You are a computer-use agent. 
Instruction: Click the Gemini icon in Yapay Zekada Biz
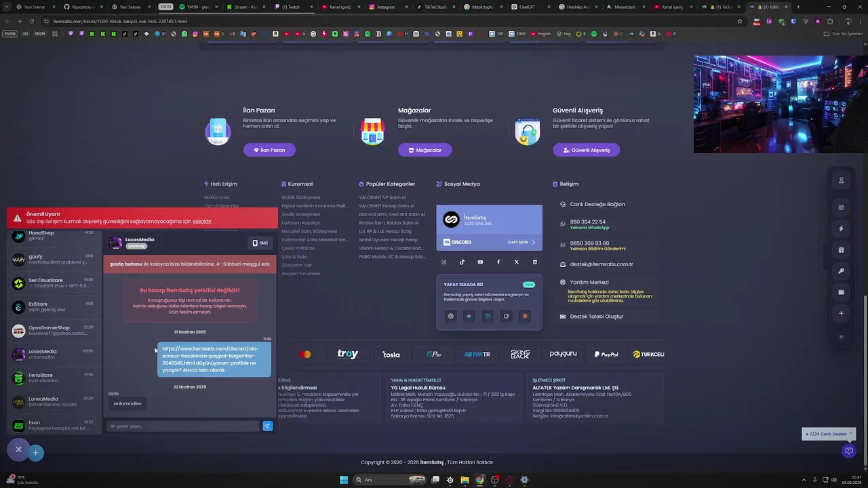point(469,316)
